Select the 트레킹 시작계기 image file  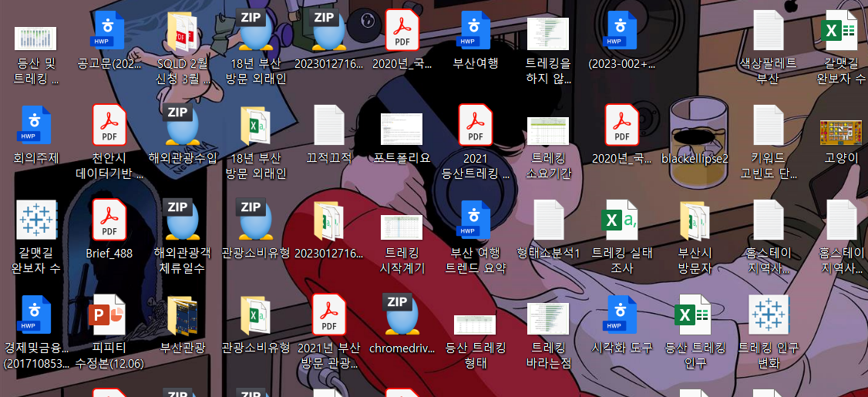coord(402,227)
